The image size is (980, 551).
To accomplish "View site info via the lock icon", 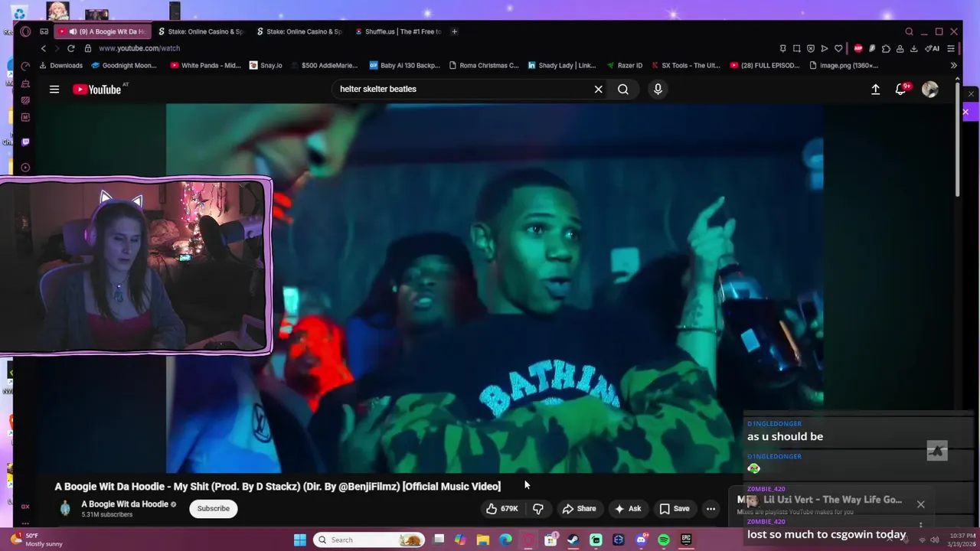I will (x=88, y=48).
